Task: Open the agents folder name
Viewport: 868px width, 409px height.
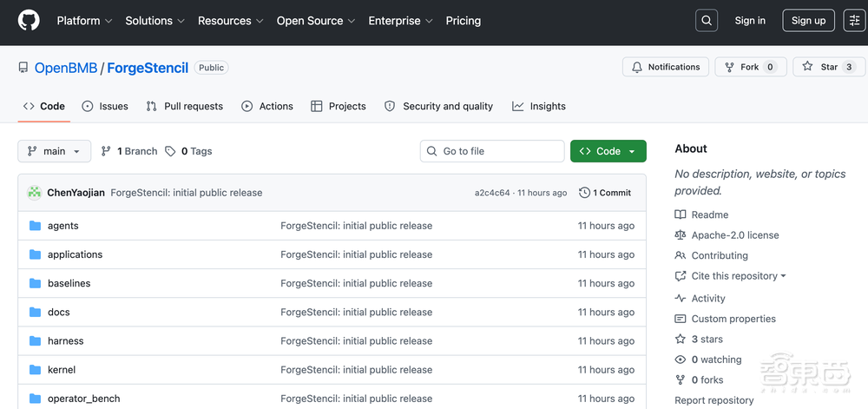Action: 63,226
